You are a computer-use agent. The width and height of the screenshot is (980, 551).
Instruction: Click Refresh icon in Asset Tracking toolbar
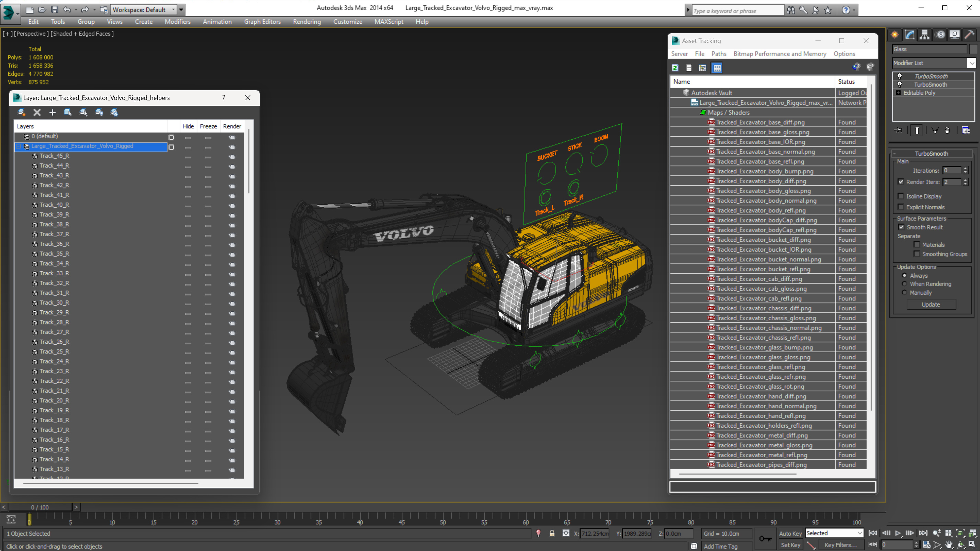click(675, 68)
